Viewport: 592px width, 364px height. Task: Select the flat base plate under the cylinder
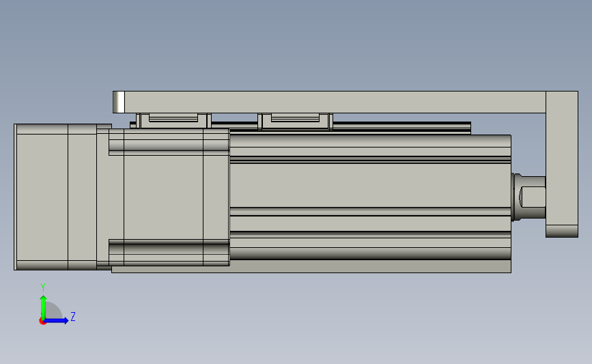pyautogui.click(x=311, y=266)
